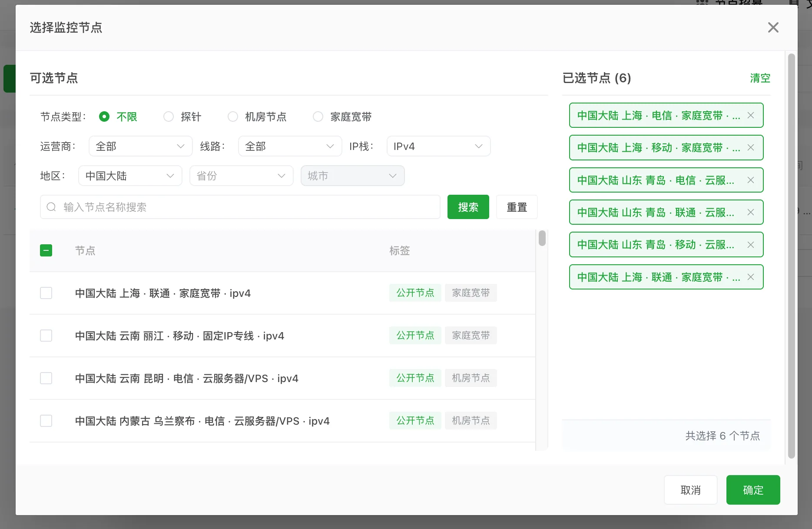Screen dimensions: 812x529
Task: Click the green 搜索 button
Action: pyautogui.click(x=468, y=207)
